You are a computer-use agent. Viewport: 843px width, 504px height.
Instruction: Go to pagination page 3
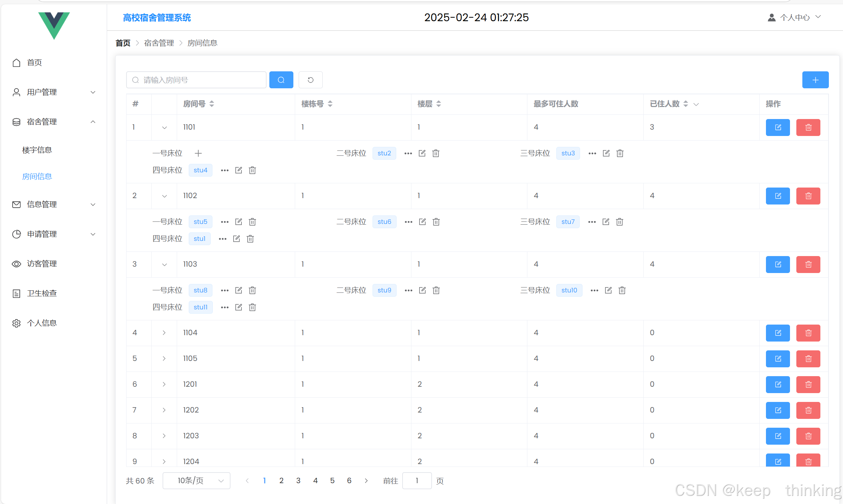[298, 481]
